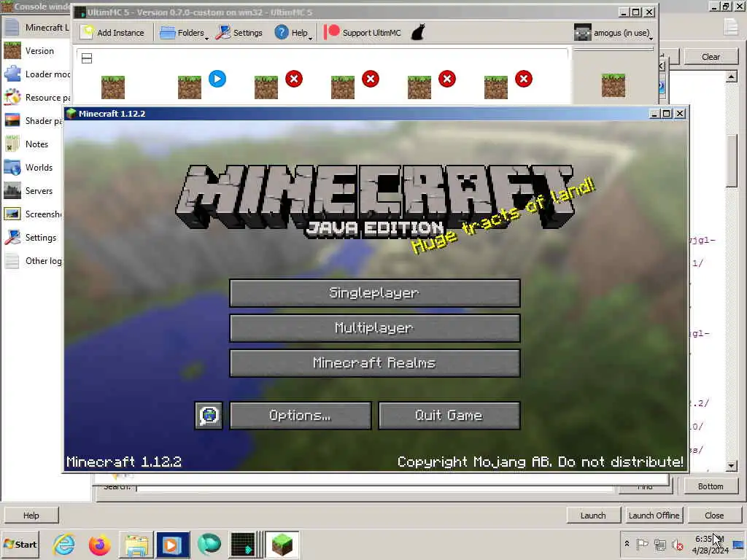Click Add Instance in UltimMC toolbar
747x560 pixels.
(x=113, y=33)
